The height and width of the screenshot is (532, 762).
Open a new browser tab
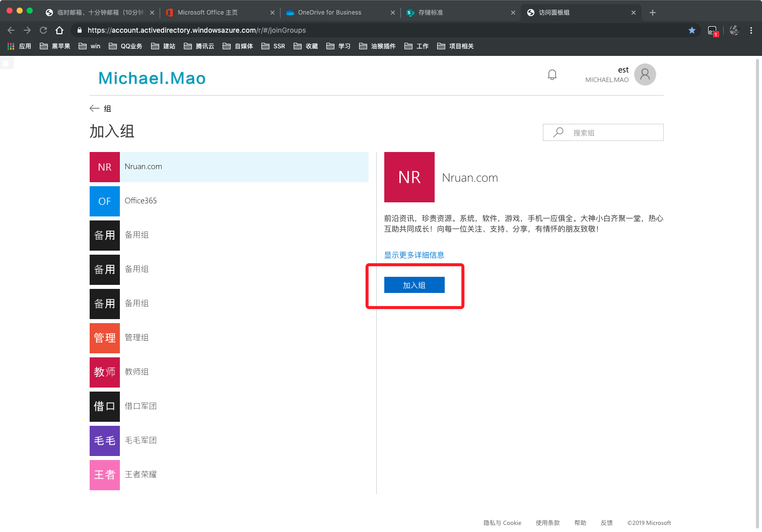click(653, 13)
